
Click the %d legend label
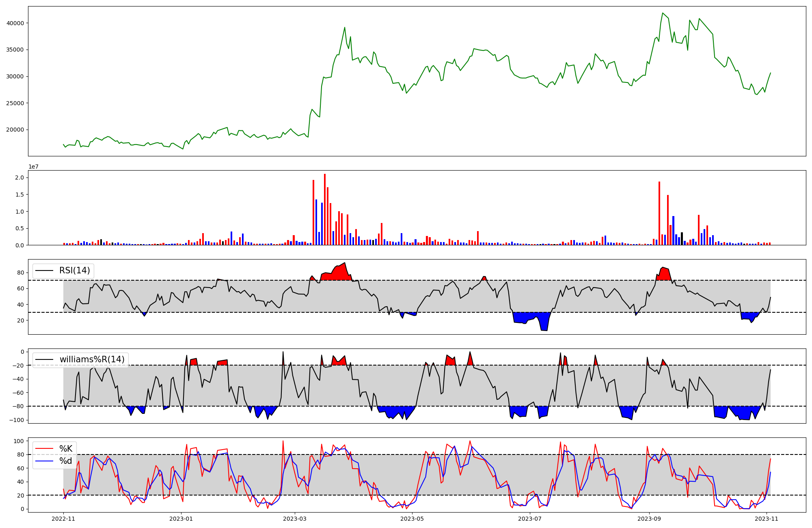66,461
